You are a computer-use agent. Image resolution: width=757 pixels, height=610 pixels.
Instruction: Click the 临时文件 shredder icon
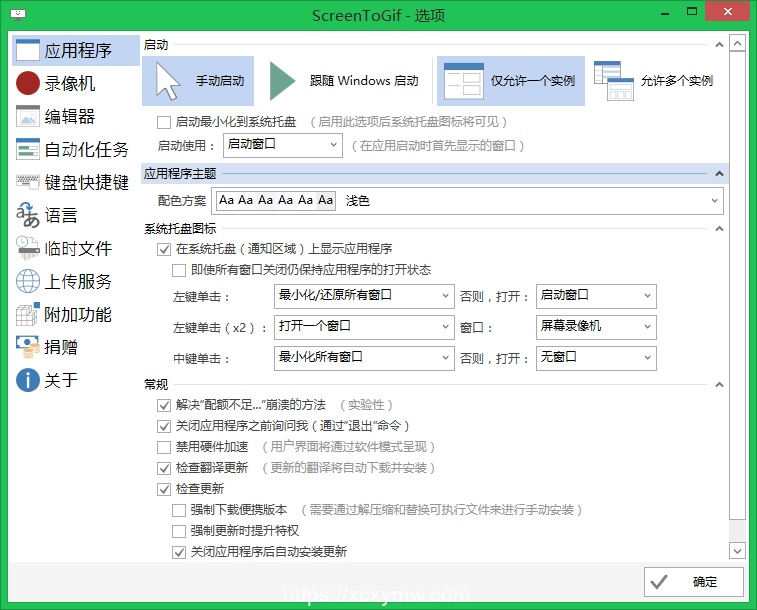(x=28, y=248)
